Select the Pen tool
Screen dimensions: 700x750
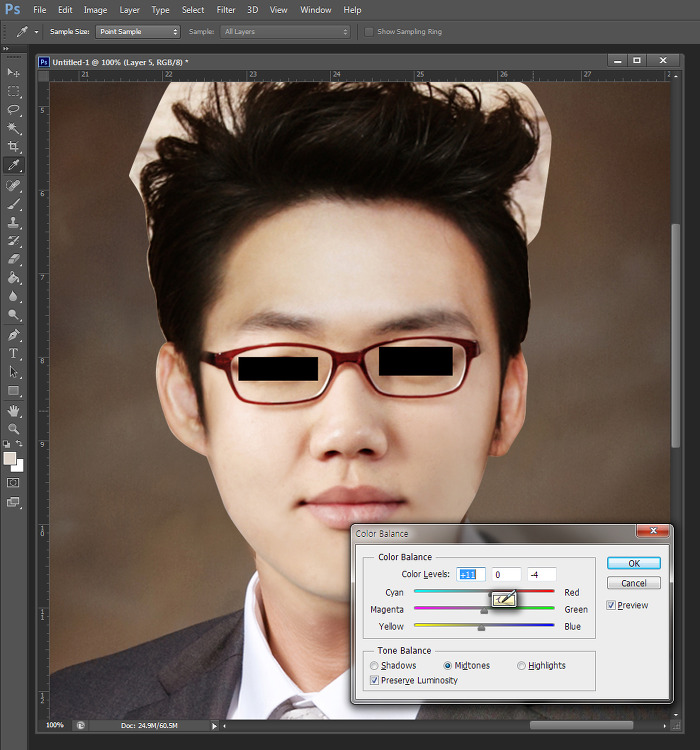14,335
